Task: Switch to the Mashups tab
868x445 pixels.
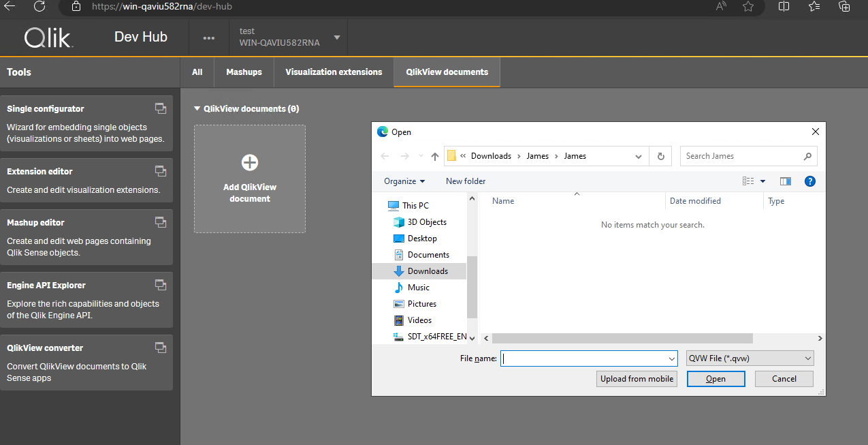Action: [x=244, y=72]
